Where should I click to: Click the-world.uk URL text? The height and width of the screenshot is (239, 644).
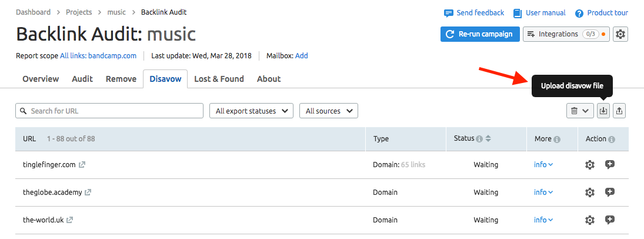(x=44, y=220)
